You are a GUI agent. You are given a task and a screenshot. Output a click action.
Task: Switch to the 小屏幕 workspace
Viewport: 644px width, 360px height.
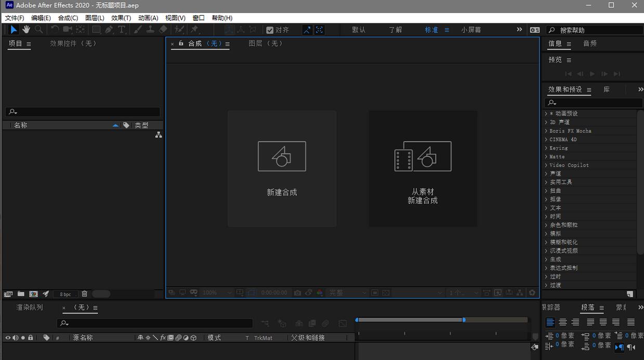(x=471, y=30)
